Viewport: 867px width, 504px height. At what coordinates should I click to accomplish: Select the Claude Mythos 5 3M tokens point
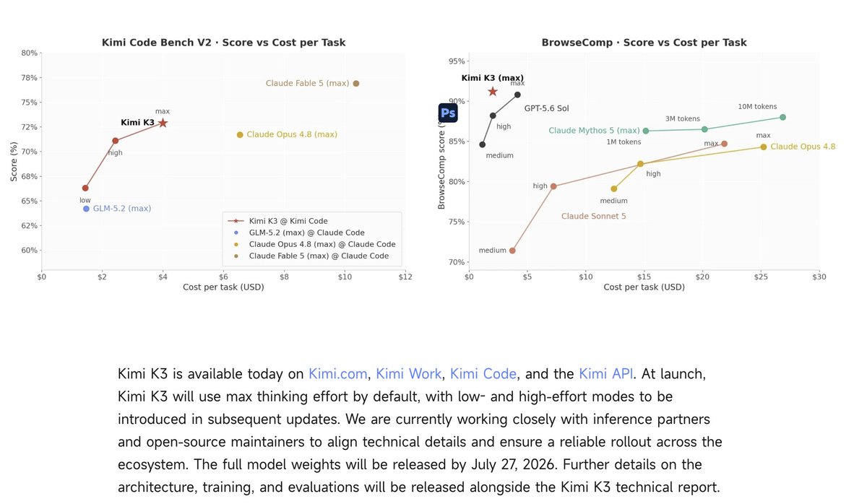[x=704, y=129]
